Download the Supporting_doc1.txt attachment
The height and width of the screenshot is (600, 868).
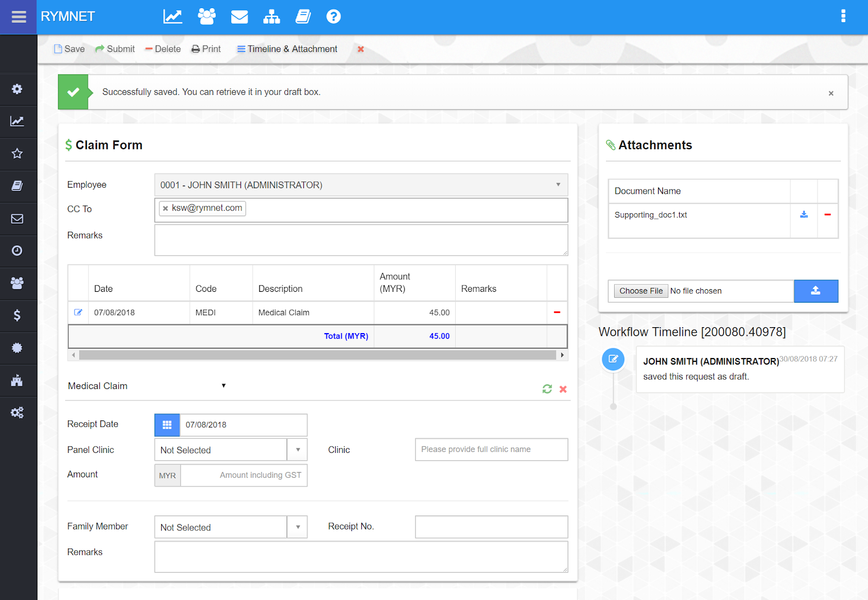click(804, 214)
